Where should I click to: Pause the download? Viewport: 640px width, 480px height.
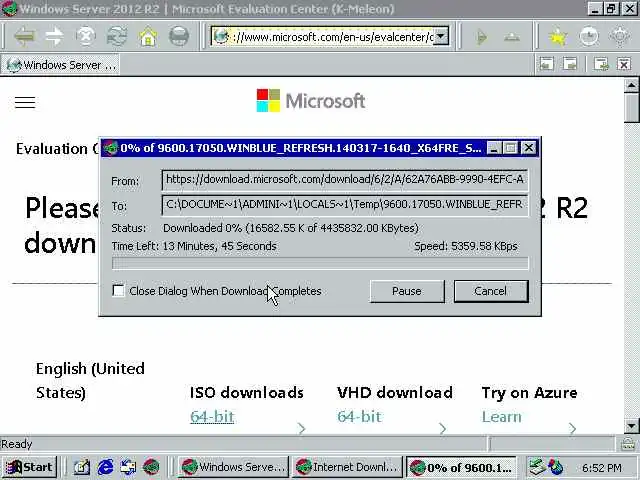[407, 291]
